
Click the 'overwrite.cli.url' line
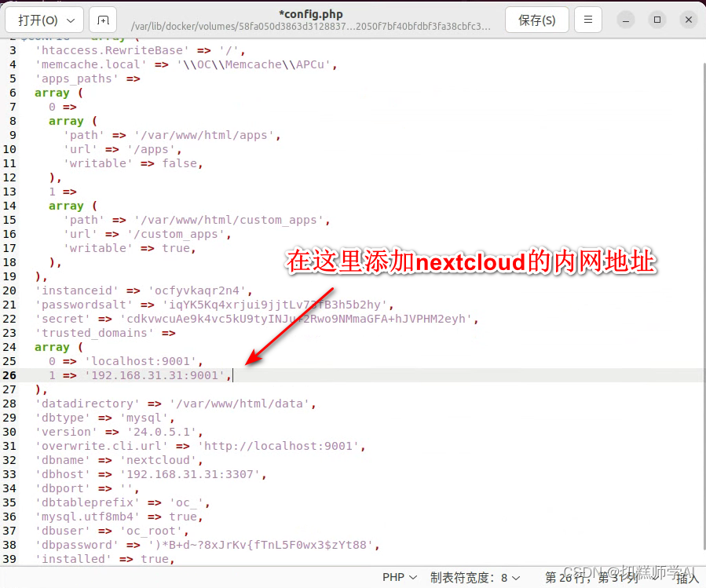[x=200, y=446]
